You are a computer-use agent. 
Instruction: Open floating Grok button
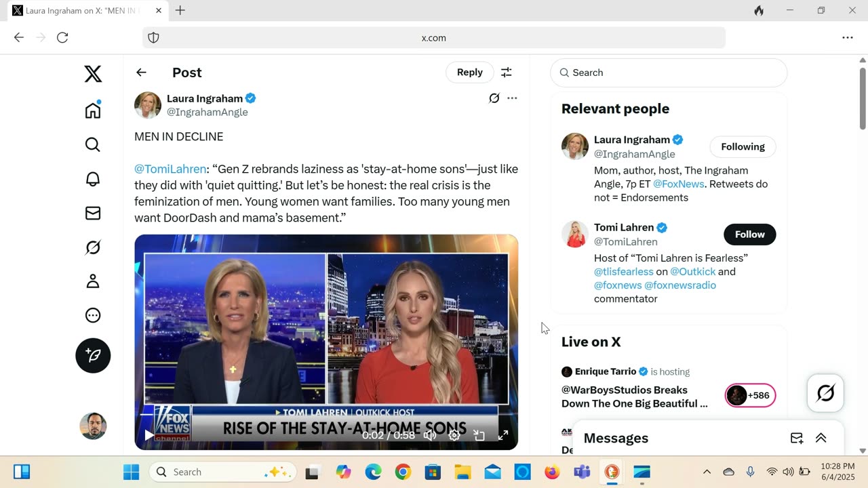tap(825, 393)
